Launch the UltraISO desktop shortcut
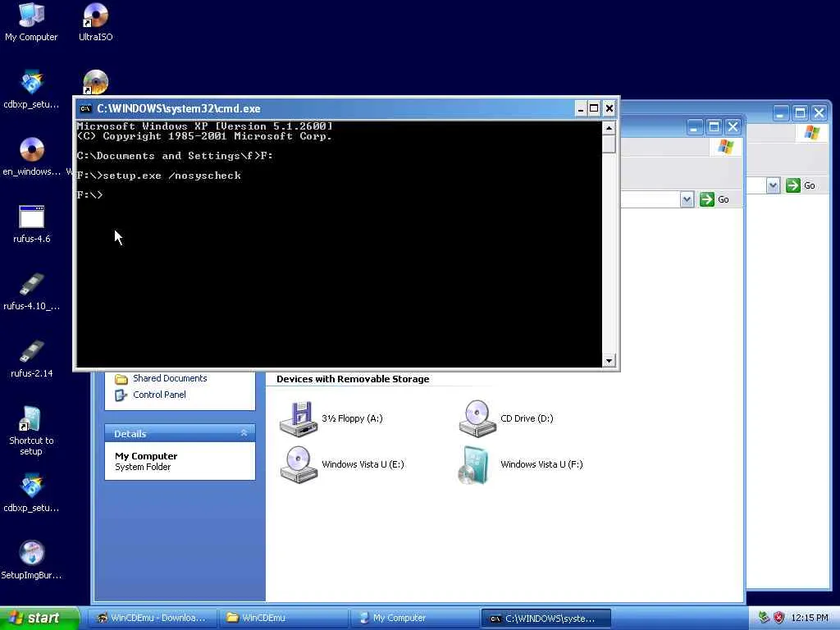 point(95,21)
